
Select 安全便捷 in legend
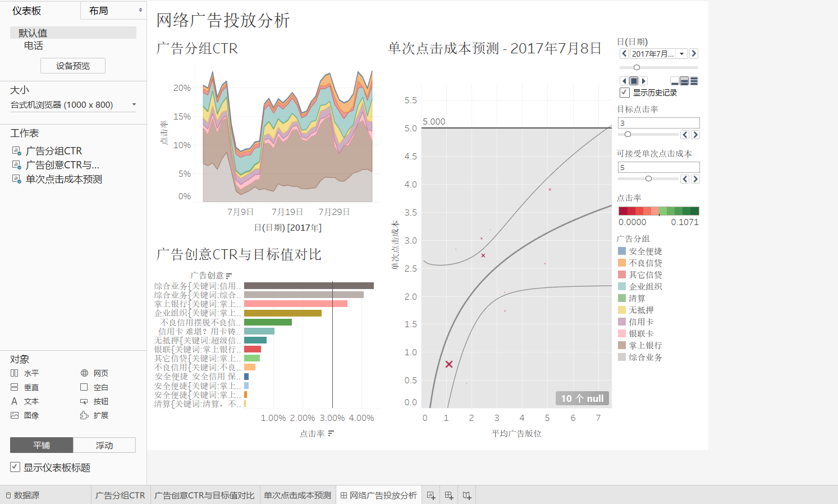[640, 251]
